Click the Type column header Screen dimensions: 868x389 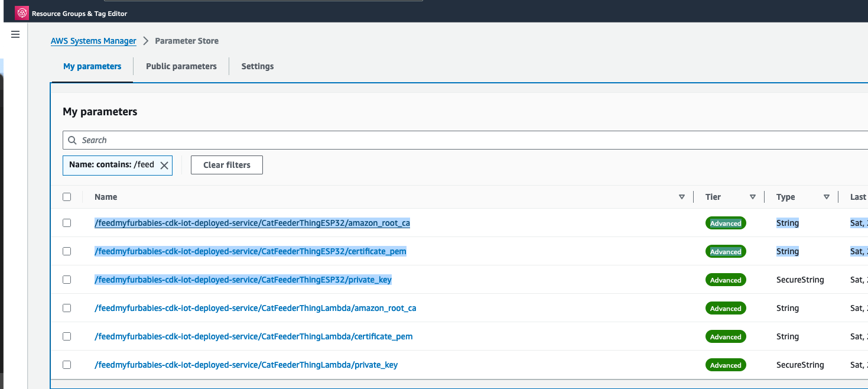pos(785,197)
